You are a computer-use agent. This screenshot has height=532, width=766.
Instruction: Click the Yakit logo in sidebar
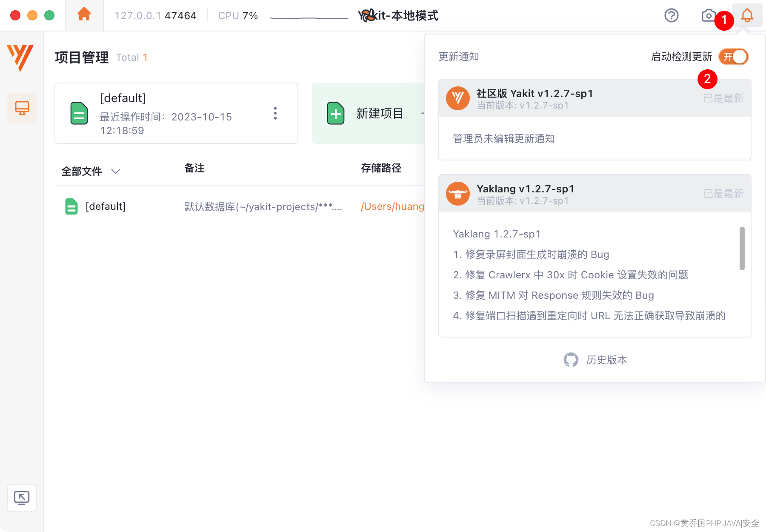(x=20, y=57)
